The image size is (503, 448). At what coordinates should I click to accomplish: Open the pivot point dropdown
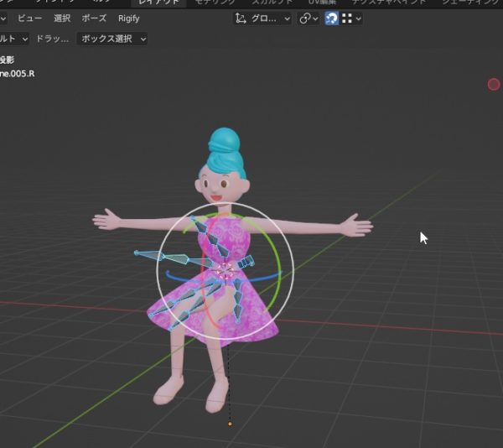coord(309,18)
